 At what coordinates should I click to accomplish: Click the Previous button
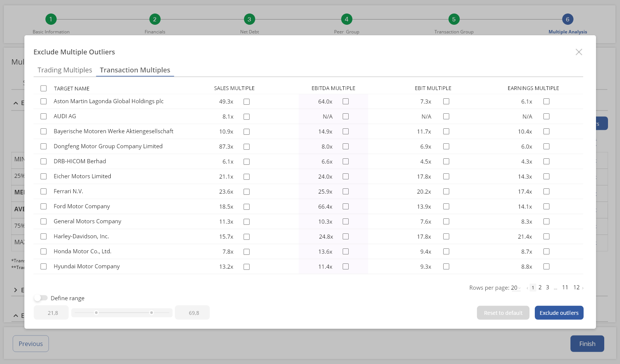tap(31, 344)
